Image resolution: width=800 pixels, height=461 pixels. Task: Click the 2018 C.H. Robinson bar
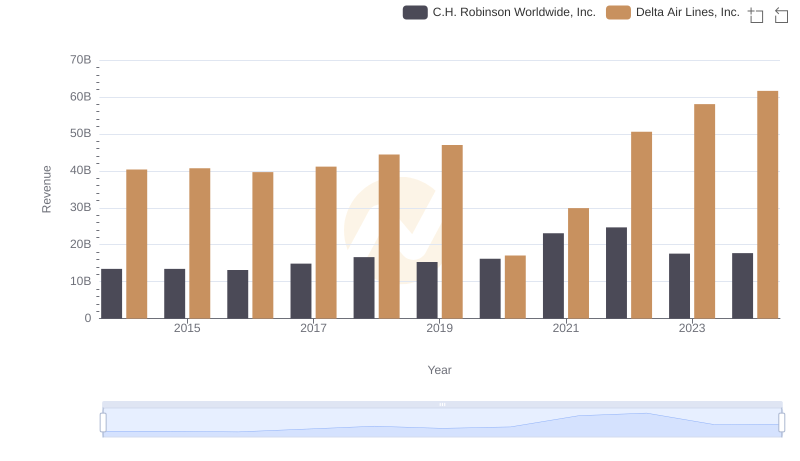[364, 288]
